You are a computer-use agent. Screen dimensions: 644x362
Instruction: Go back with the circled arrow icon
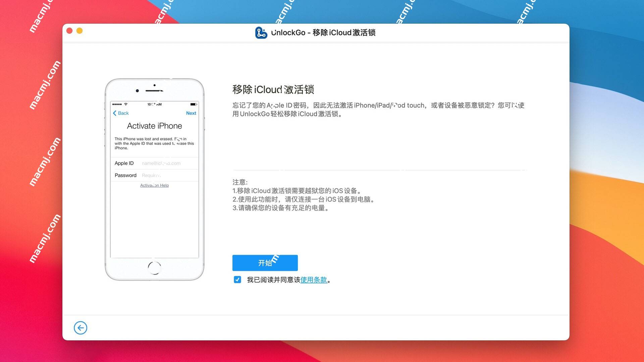(80, 328)
